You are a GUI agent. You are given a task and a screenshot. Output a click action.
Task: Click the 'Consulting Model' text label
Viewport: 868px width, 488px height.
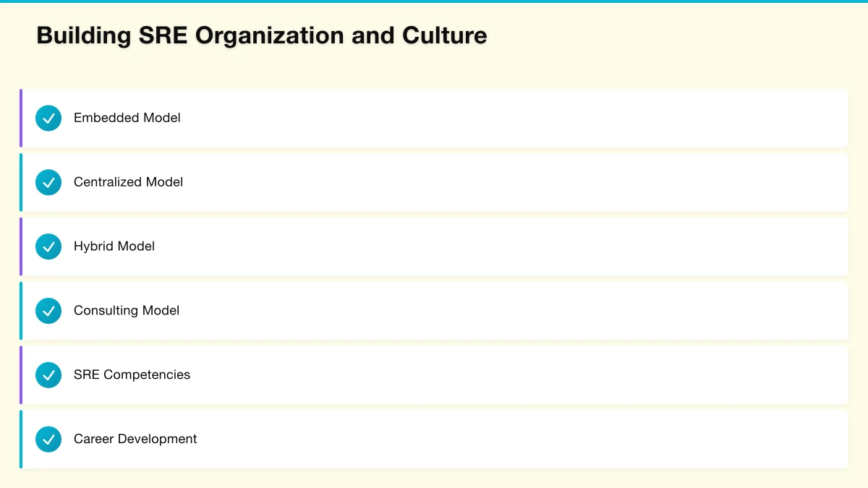[x=127, y=311]
